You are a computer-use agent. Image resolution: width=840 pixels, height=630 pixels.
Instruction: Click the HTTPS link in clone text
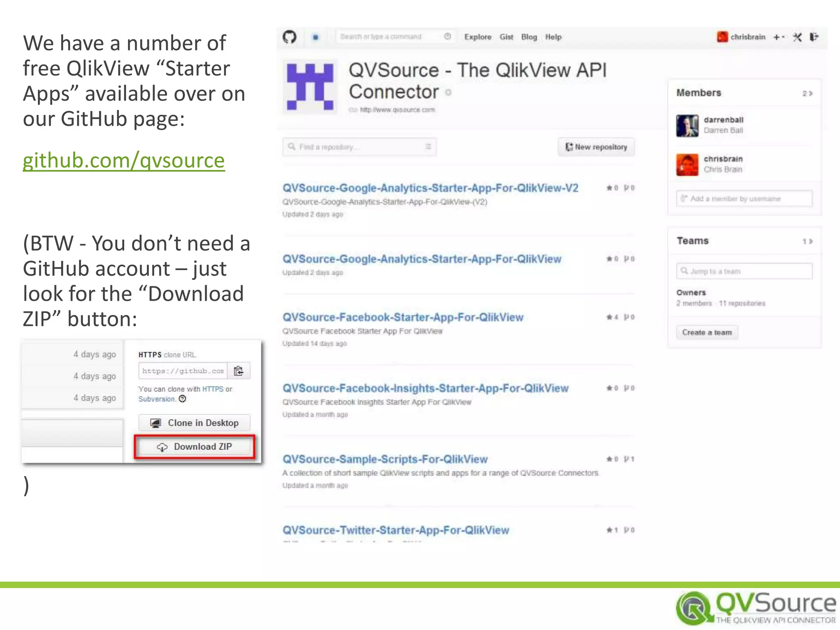coord(213,389)
